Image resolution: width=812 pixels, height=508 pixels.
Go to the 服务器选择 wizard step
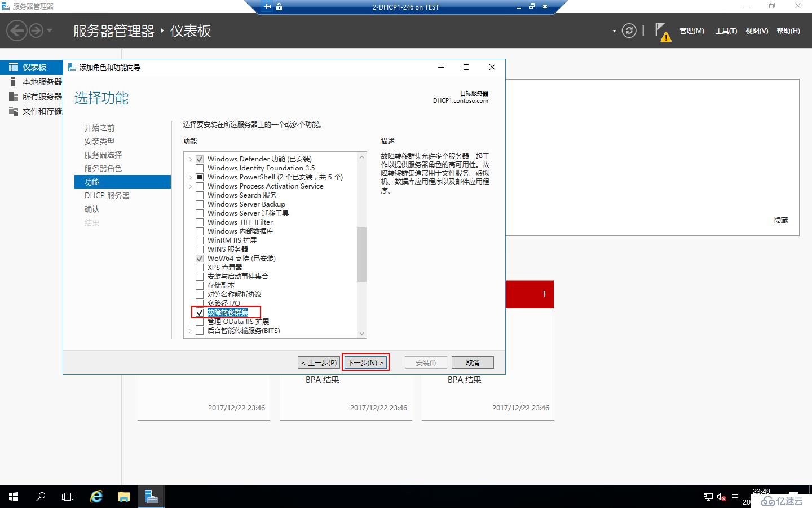103,155
